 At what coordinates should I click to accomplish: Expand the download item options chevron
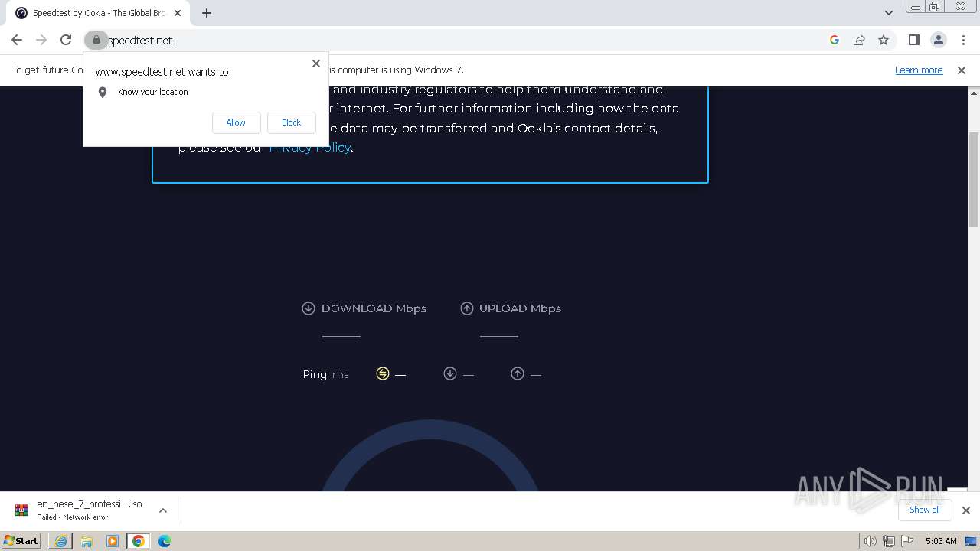162,510
